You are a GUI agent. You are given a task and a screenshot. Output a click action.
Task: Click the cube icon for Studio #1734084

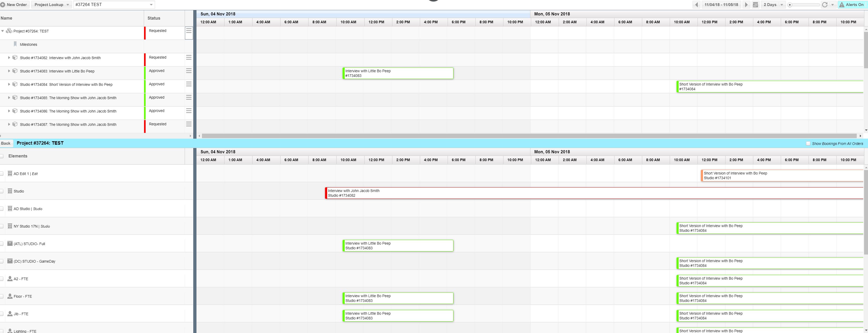[15, 84]
